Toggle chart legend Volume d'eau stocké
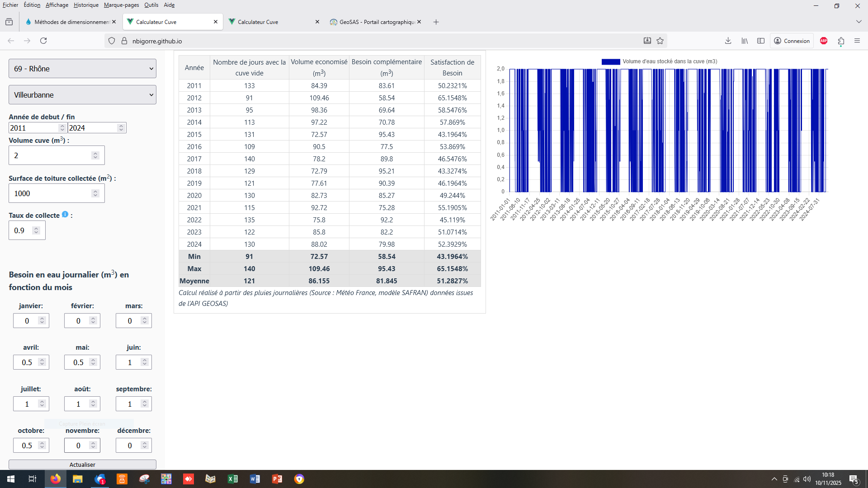 (659, 61)
